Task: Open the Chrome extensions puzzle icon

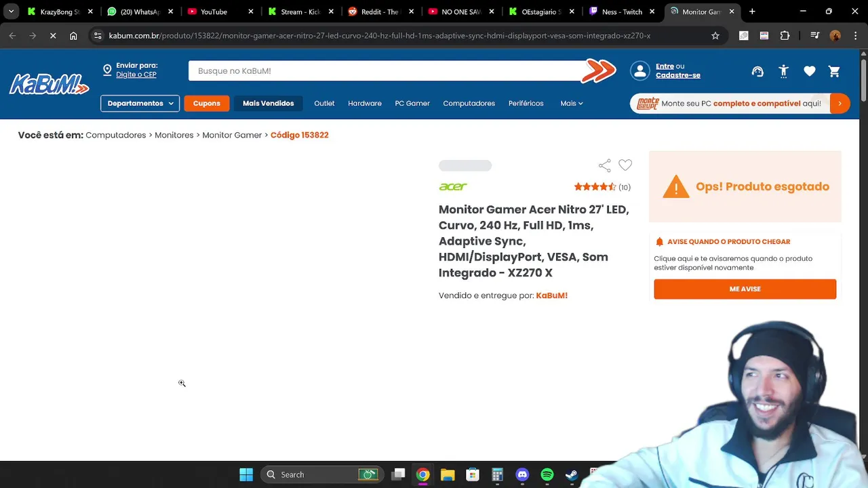Action: [785, 36]
